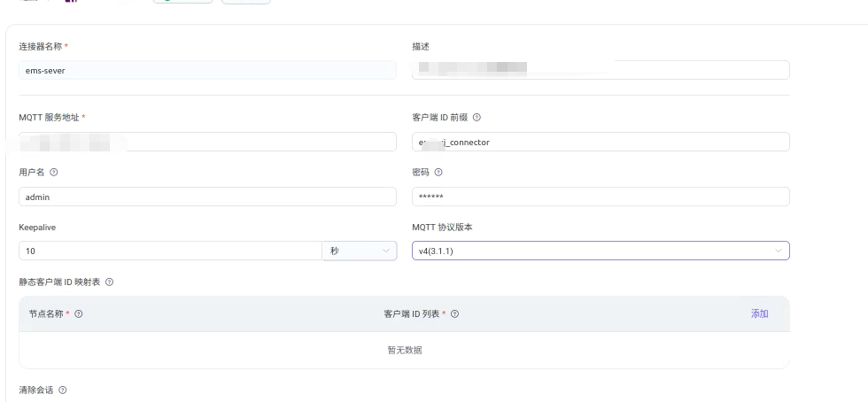Click the 客户端 ID 列表 column header text

[x=412, y=314]
